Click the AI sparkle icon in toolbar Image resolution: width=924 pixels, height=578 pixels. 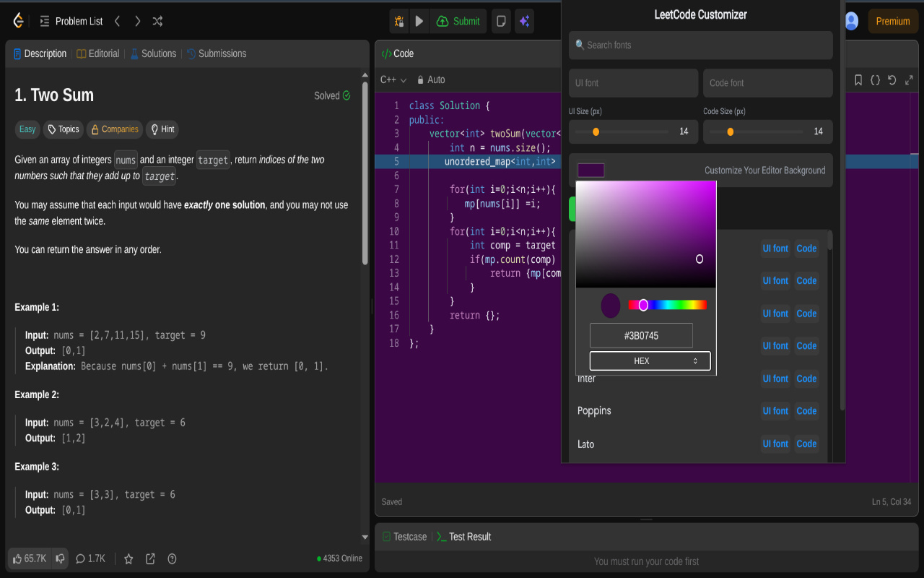525,22
